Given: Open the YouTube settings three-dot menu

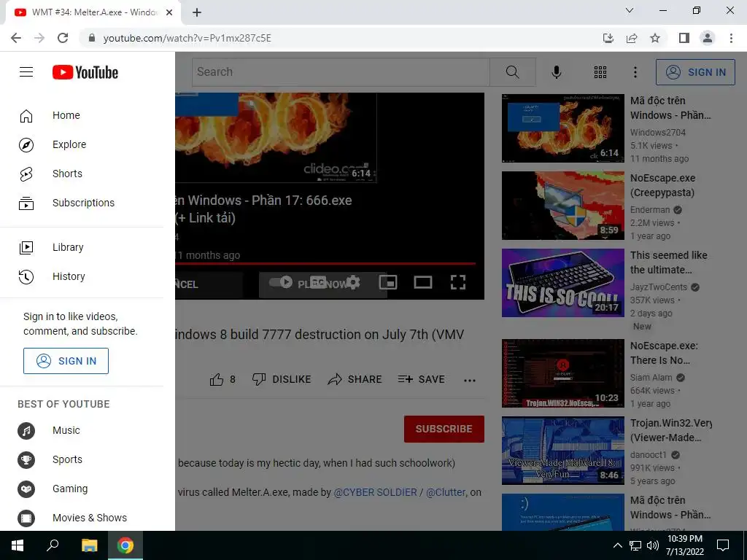Looking at the screenshot, I should click(x=635, y=72).
